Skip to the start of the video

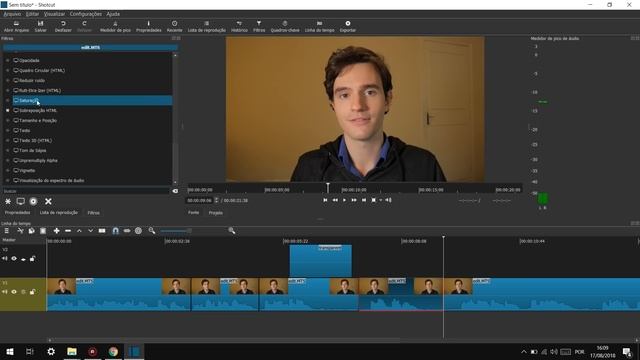[x=325, y=200]
